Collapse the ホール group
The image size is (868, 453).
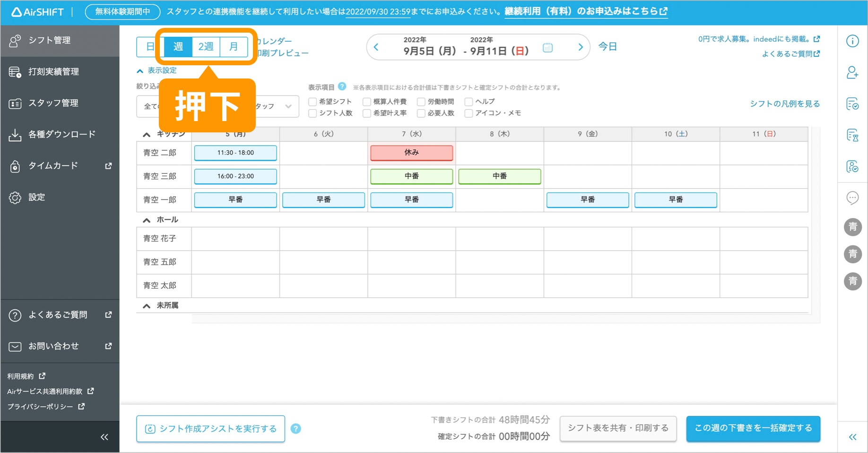146,219
